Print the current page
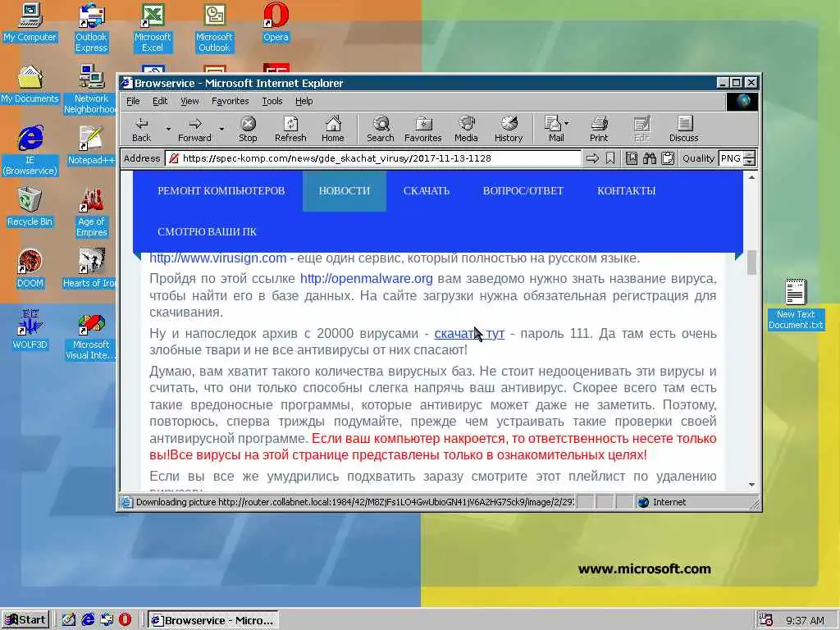Image resolution: width=840 pixels, height=630 pixels. tap(599, 129)
